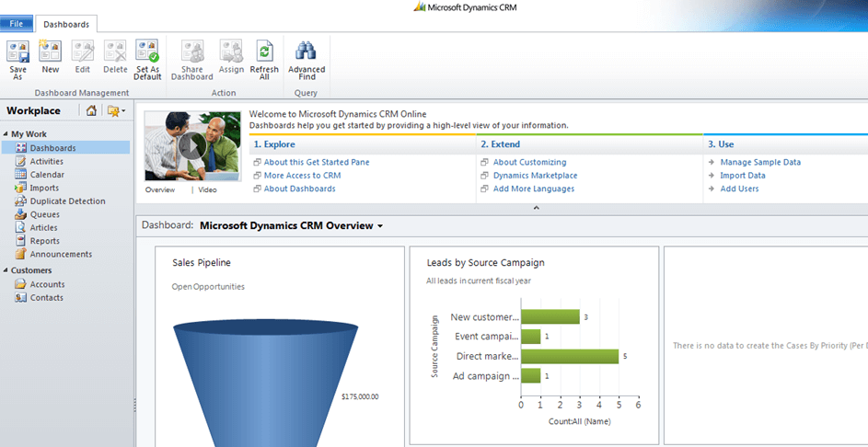
Task: Collapse the My Work group
Action: click(6, 134)
